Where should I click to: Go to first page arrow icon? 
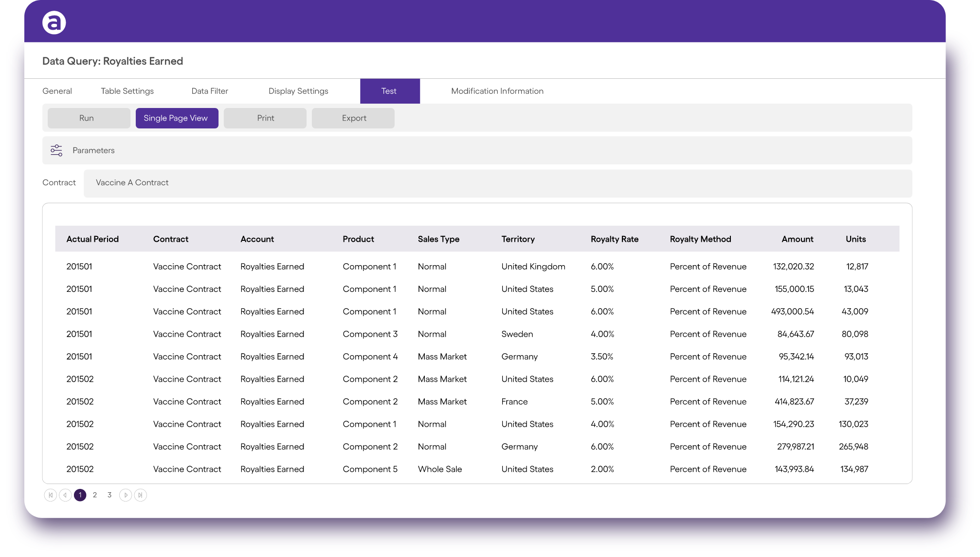(50, 495)
